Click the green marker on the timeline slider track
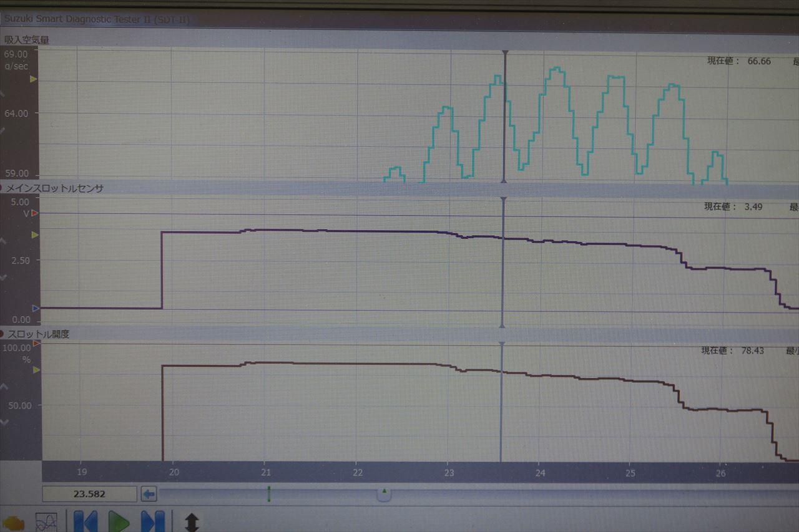 point(269,494)
